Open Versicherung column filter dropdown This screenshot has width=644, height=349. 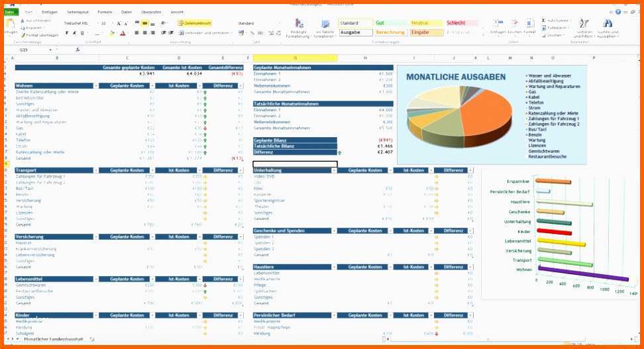pyautogui.click(x=96, y=237)
